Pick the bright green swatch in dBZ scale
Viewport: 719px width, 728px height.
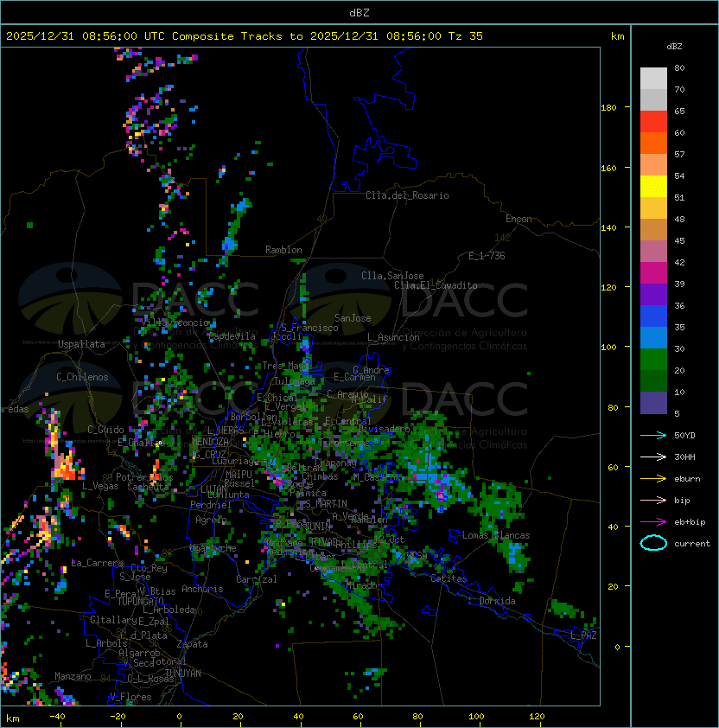pos(653,360)
